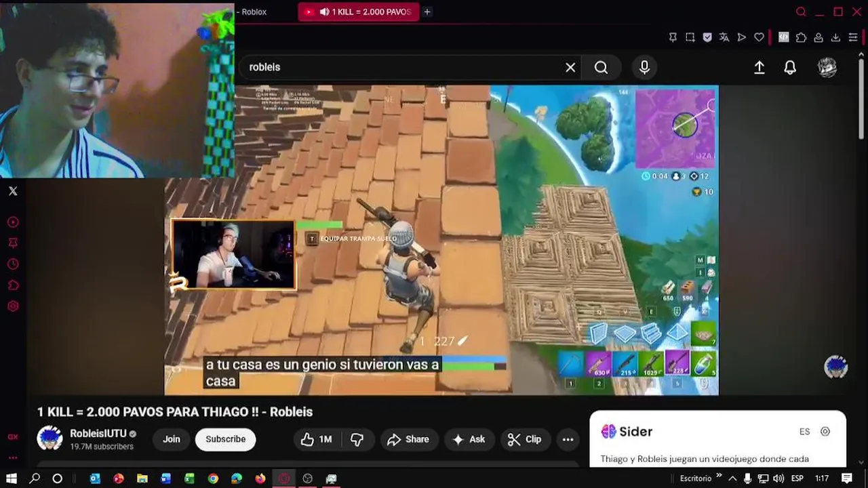Viewport: 868px width, 488px height.
Task: Open the RobleisIUTU channel name link
Action: tap(98, 433)
